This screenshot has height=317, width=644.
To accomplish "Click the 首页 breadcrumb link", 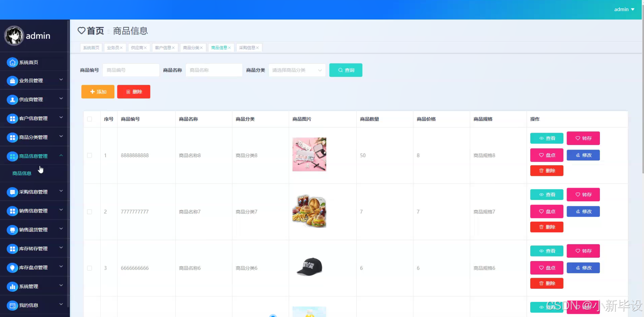I will coord(95,31).
